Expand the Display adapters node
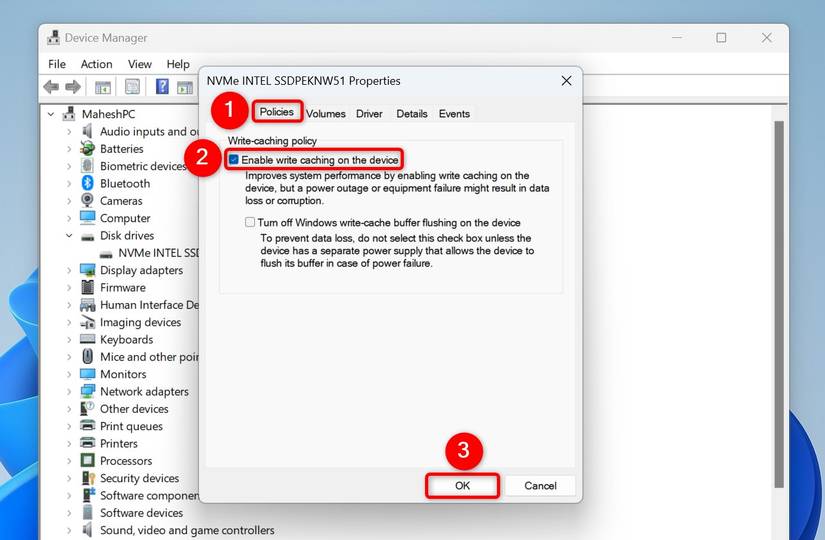Image resolution: width=825 pixels, height=540 pixels. coord(69,270)
